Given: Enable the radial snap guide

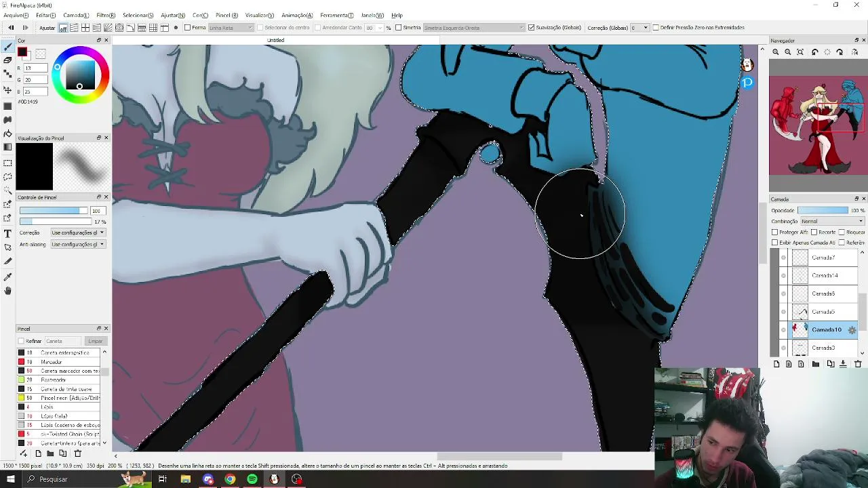Looking at the screenshot, I should pyautogui.click(x=108, y=28).
